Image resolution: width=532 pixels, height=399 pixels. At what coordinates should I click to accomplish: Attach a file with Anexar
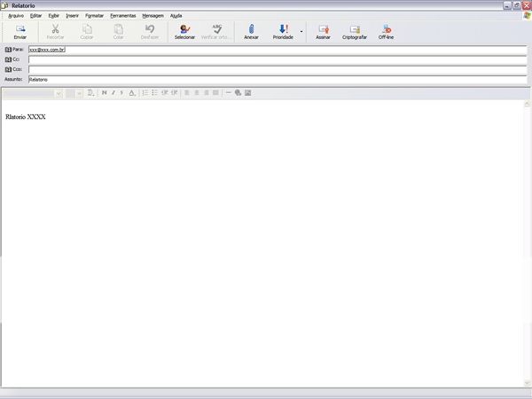(251, 32)
